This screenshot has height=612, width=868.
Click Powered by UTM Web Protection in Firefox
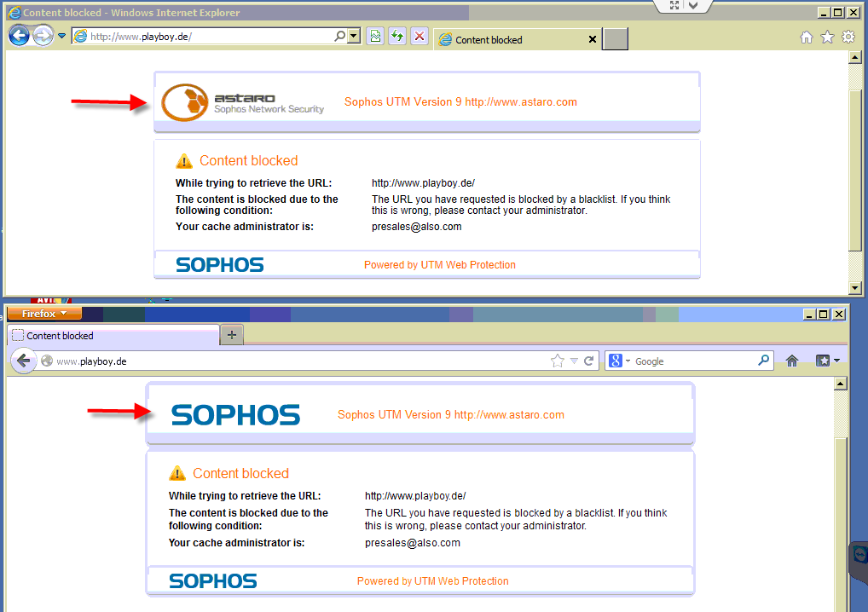pos(432,581)
